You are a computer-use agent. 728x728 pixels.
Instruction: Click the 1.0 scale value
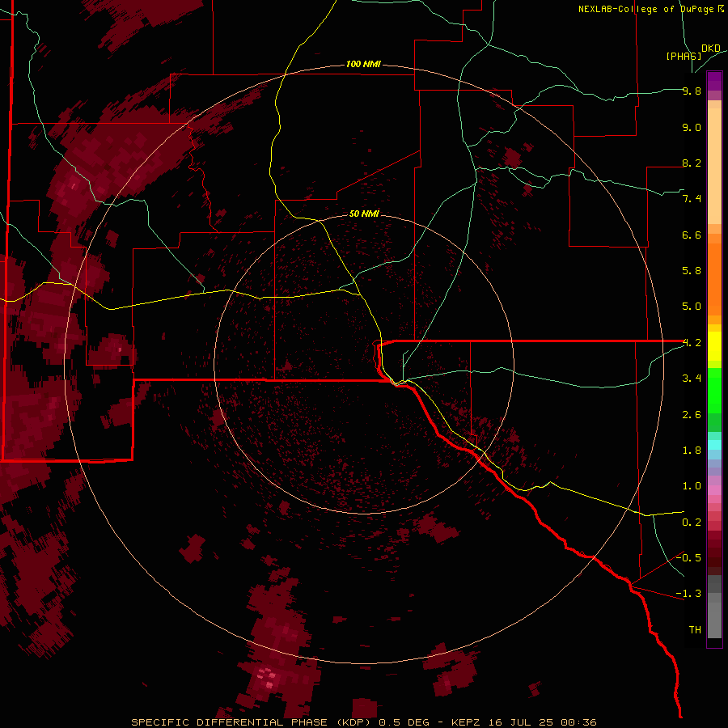(692, 486)
